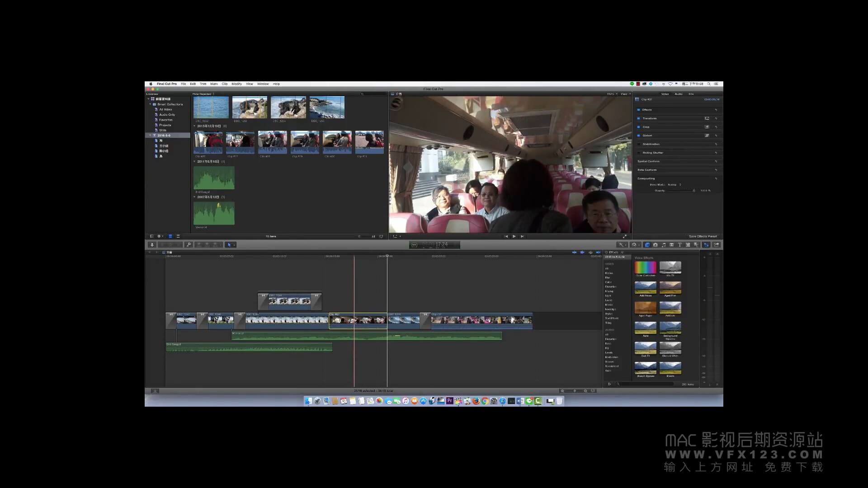Adjust the timeline zoom slider
Screen dimensions: 868x488
[574, 391]
